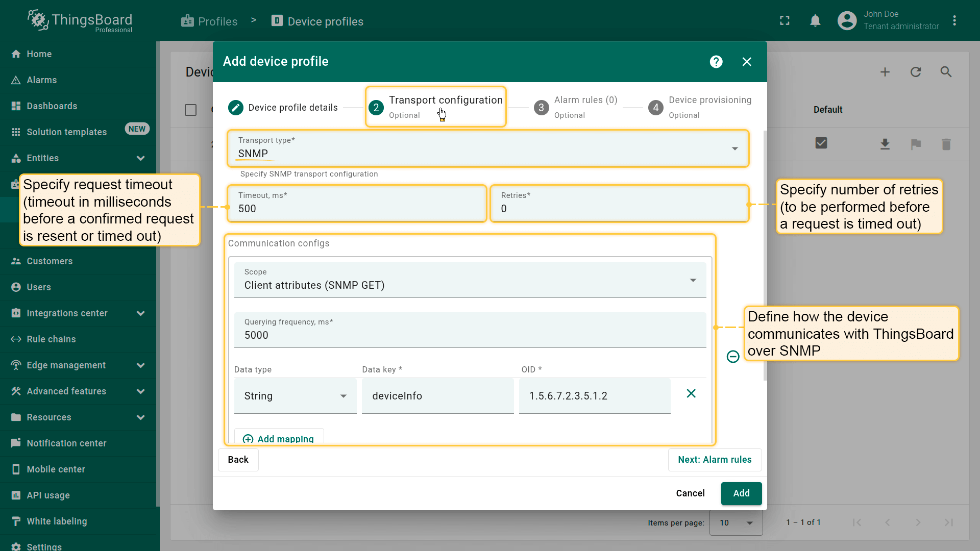Toggle the Default profile checkbox
Screen dimensions: 980x551
click(821, 143)
